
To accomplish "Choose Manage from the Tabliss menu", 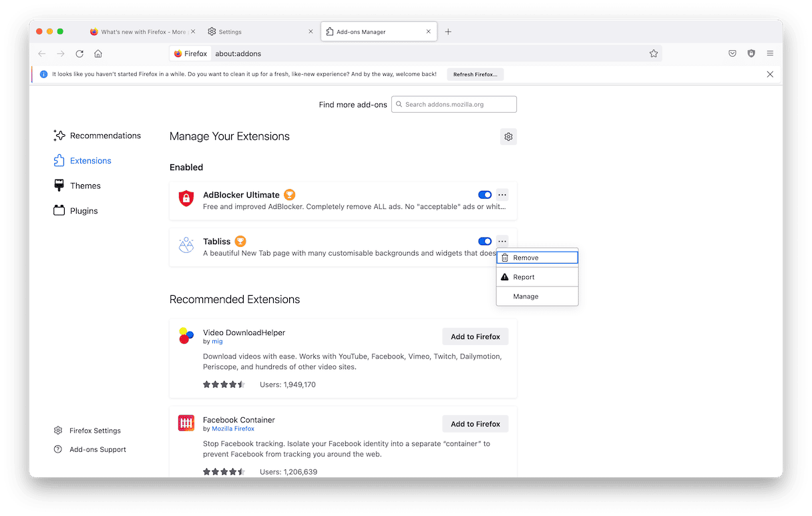I will coord(538,296).
